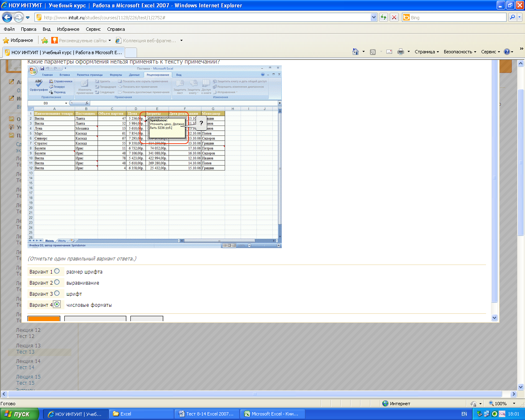Image resolution: width=525 pixels, height=420 pixels.
Task: Click in the Bing search box
Action: [454, 18]
